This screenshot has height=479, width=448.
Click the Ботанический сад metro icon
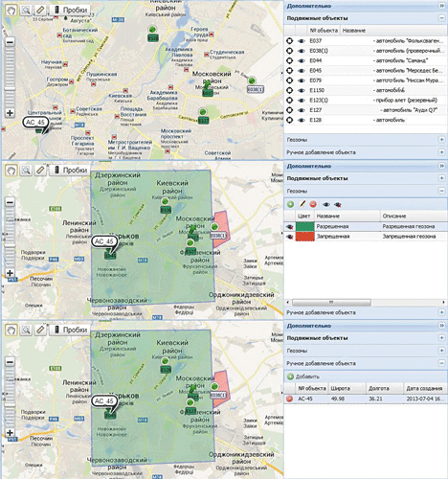tap(59, 35)
